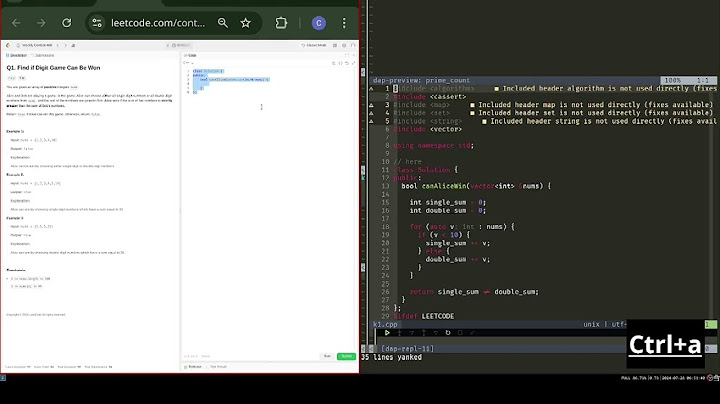This screenshot has height=404, width=720.
Task: Click the warning triangle on line 5
Action: click(371, 121)
